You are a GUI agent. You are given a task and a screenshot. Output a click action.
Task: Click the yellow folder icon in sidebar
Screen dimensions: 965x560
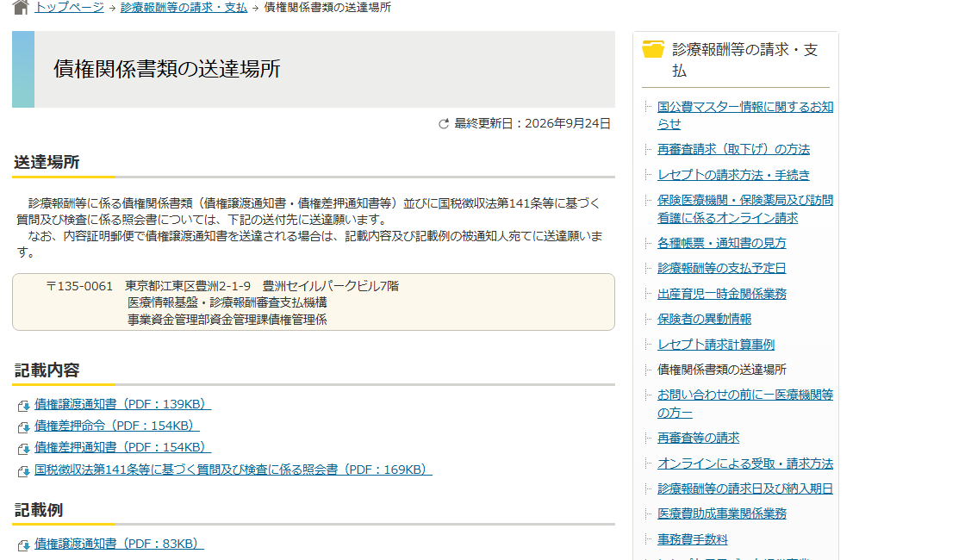653,49
